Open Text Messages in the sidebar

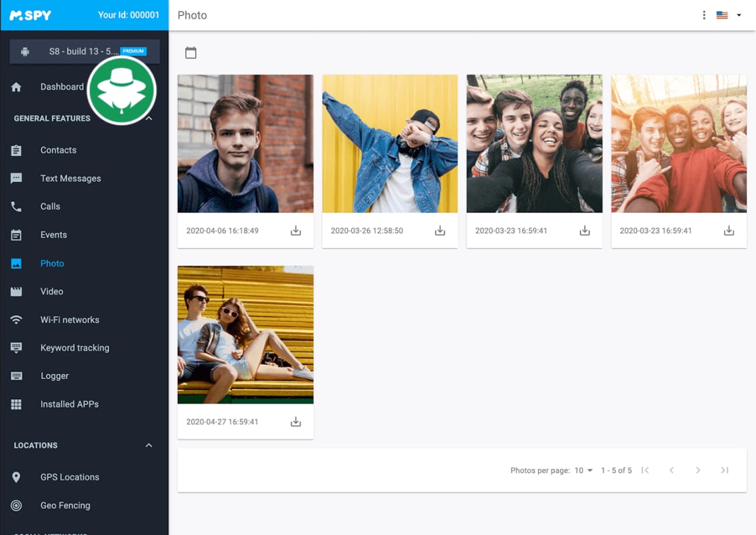coord(71,179)
